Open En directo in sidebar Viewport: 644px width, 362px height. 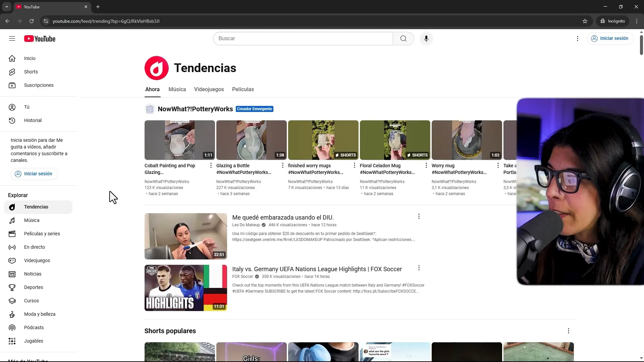coord(38,247)
